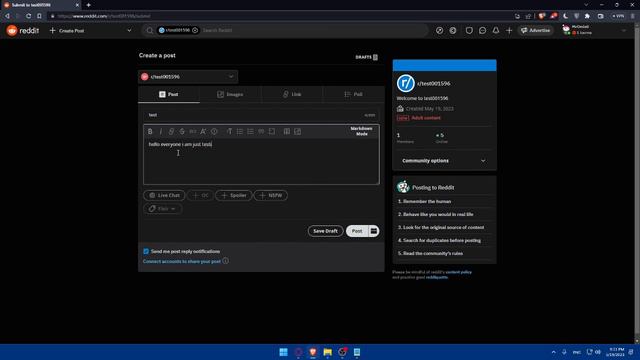Screen dimensions: 640x360
Task: Switch editor to Markdown Mode
Action: (x=361, y=131)
